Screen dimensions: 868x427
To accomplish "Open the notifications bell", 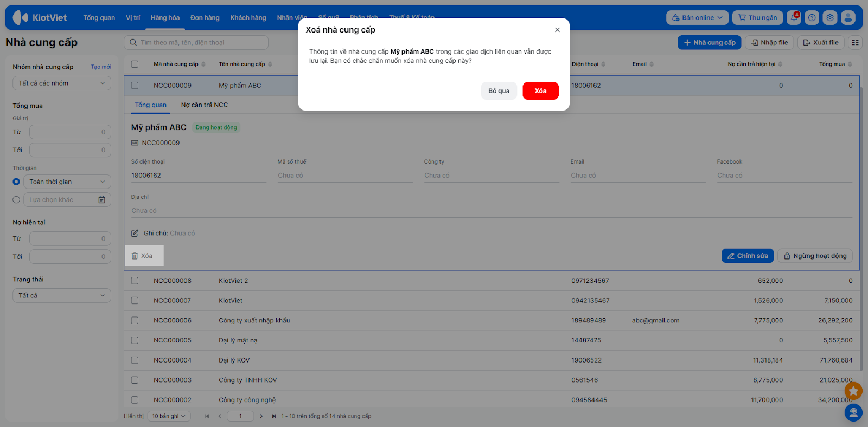I will click(794, 18).
